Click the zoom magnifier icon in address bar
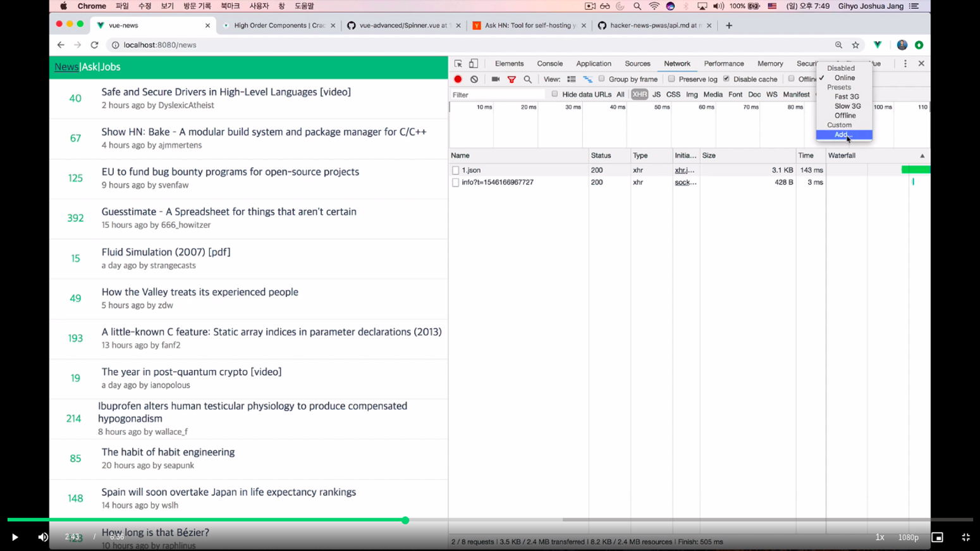The image size is (980, 551). 838,45
